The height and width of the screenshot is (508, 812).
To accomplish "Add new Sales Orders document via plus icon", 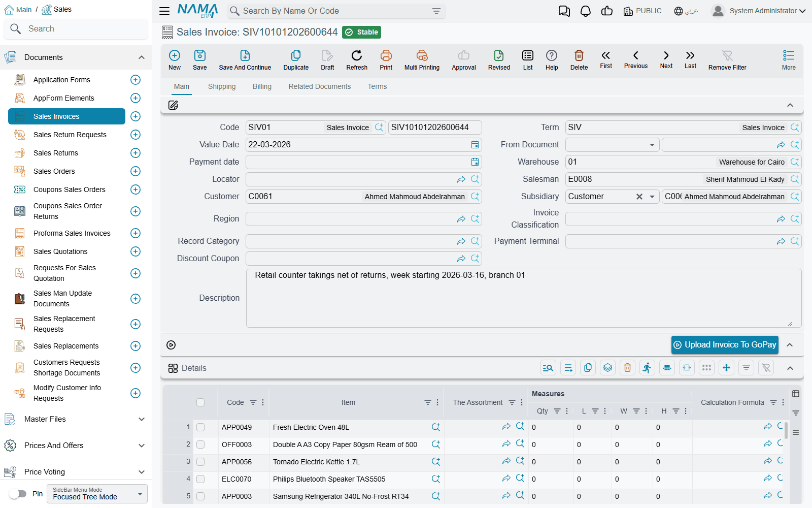I will (x=136, y=171).
